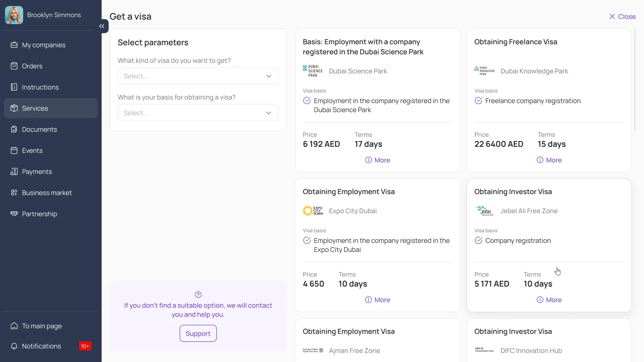Screen dimensions: 644x362
Task: Open the visa kind dropdown
Action: (x=198, y=76)
